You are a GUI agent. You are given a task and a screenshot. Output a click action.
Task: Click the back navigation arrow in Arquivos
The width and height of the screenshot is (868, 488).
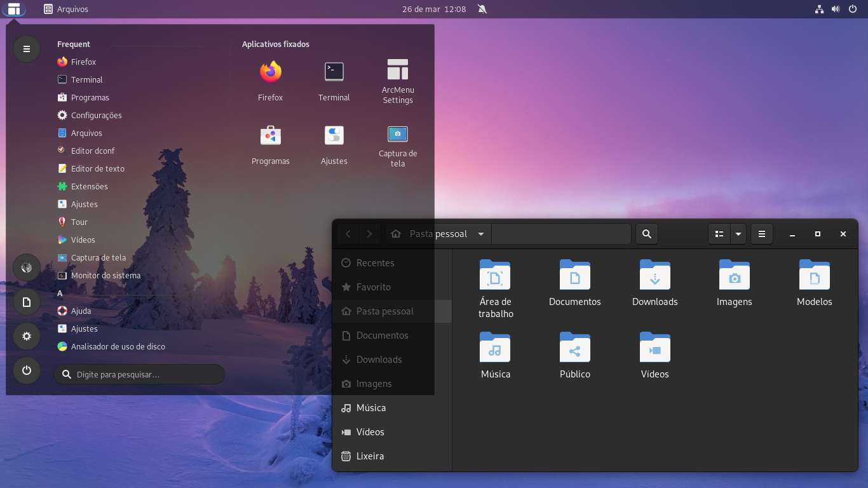pos(348,234)
